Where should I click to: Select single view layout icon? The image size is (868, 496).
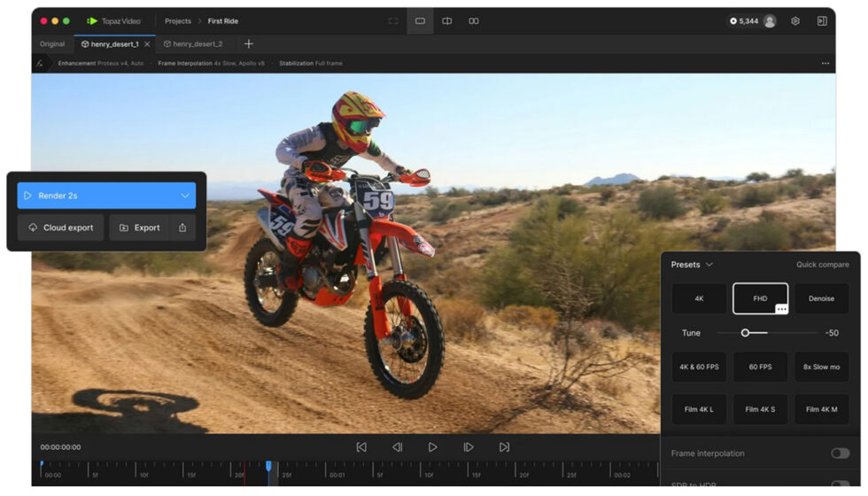[x=420, y=21]
